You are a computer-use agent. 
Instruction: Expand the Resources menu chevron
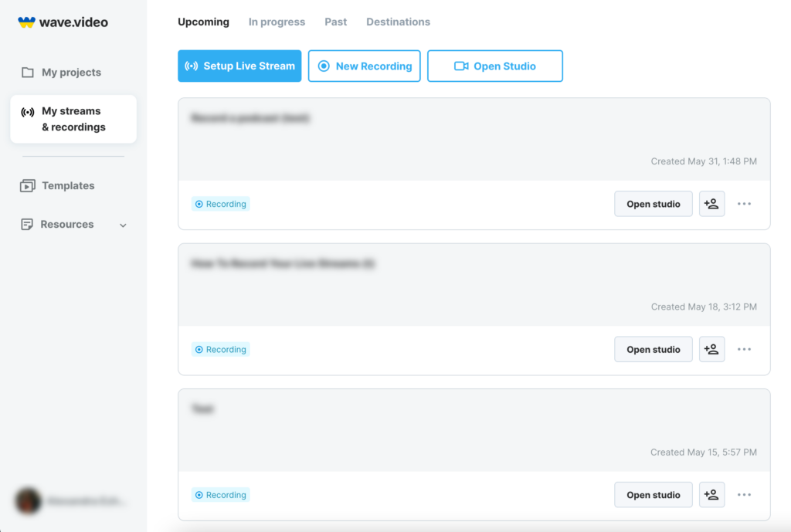pyautogui.click(x=123, y=225)
